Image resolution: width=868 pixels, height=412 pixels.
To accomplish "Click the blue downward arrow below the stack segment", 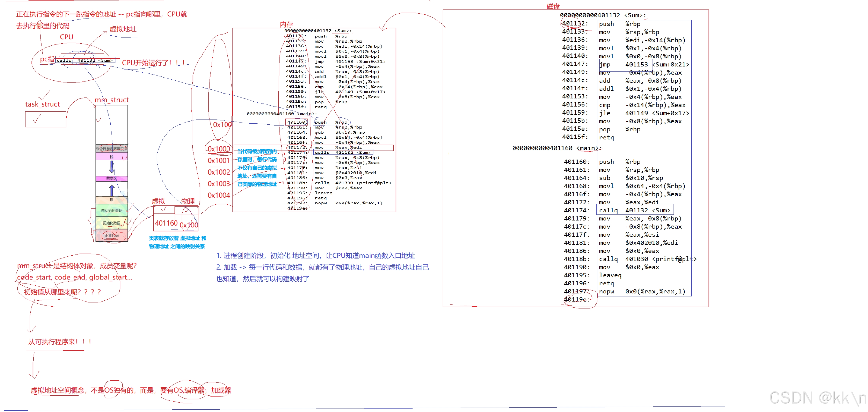I will pyautogui.click(x=112, y=167).
